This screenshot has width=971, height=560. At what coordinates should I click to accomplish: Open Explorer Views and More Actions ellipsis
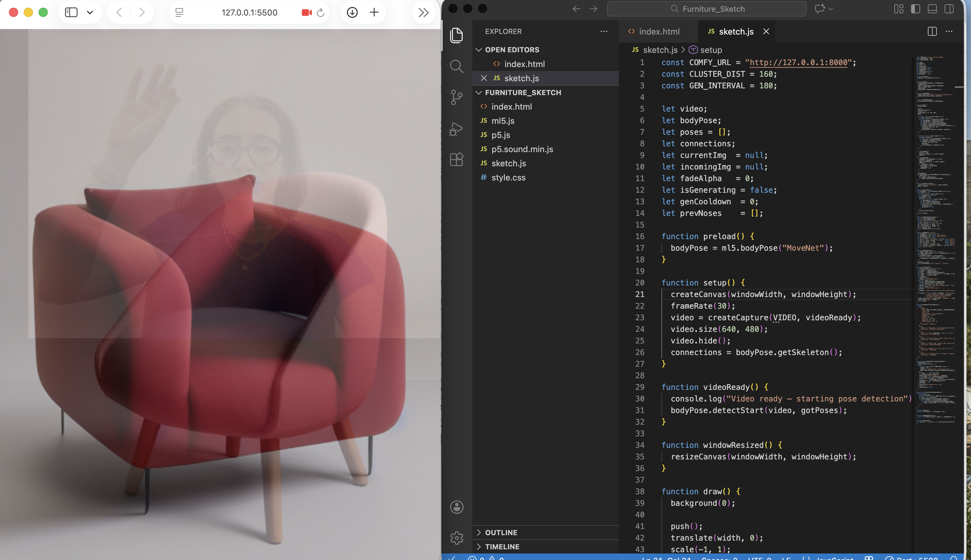coord(604,31)
